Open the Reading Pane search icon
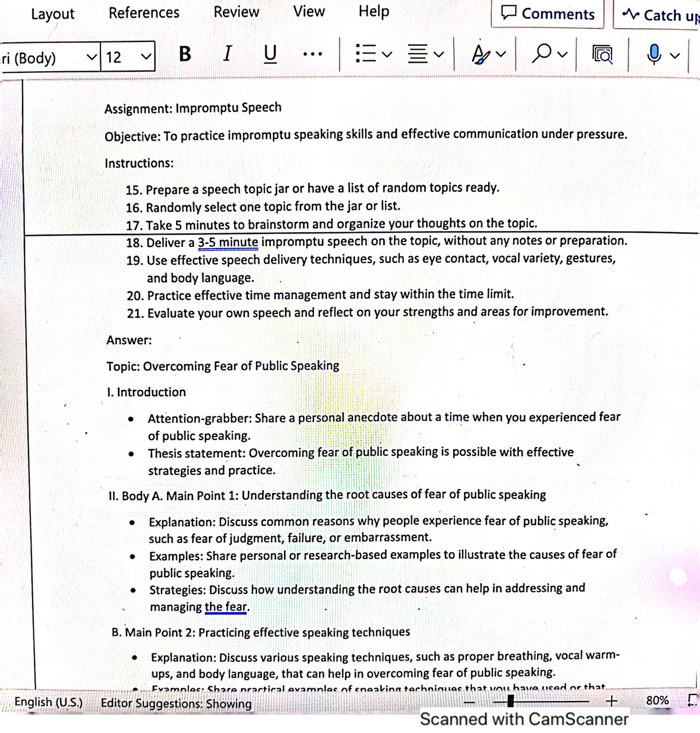The height and width of the screenshot is (733, 700). tap(604, 54)
